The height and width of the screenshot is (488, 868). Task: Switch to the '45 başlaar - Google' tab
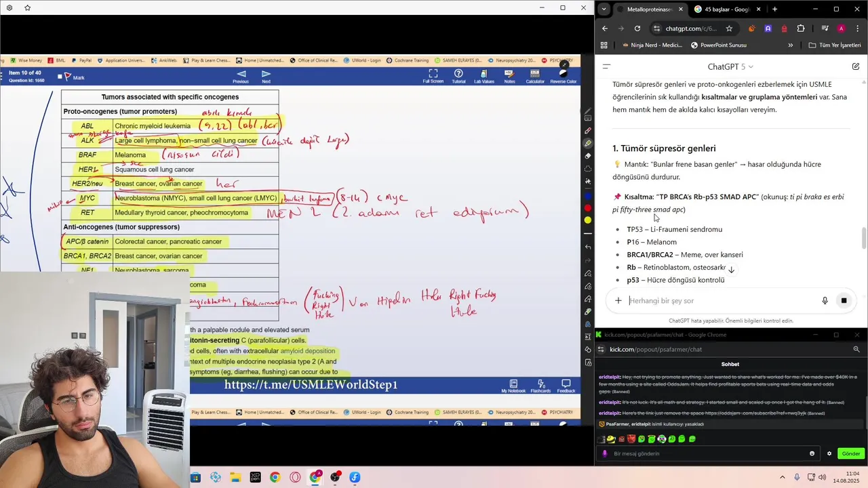[x=722, y=9]
